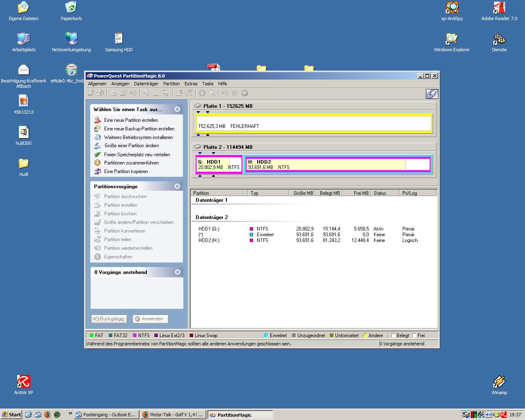Click the Rückgängig button

(x=109, y=319)
